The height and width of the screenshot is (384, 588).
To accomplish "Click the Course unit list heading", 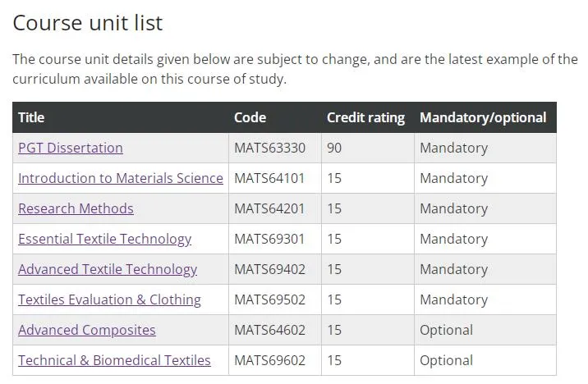I will point(88,23).
